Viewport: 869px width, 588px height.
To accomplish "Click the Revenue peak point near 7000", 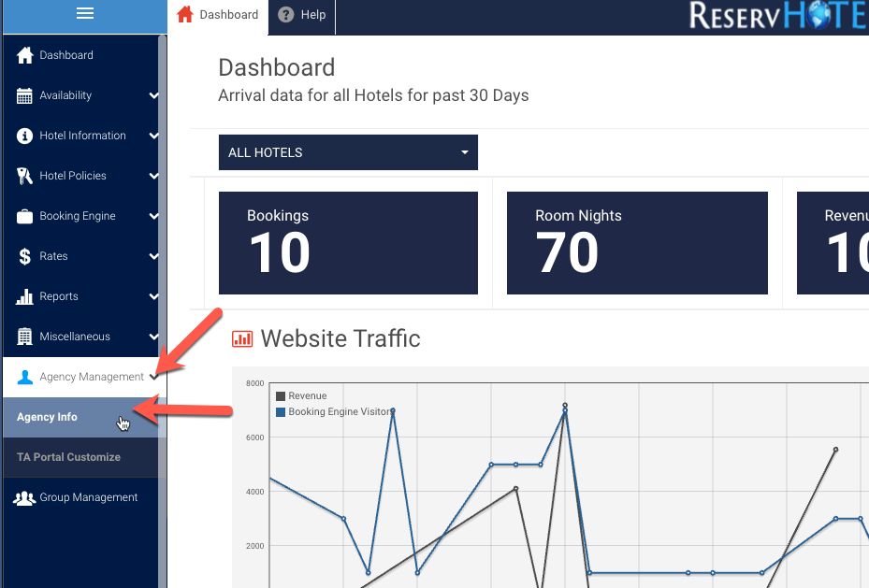I will point(565,406).
